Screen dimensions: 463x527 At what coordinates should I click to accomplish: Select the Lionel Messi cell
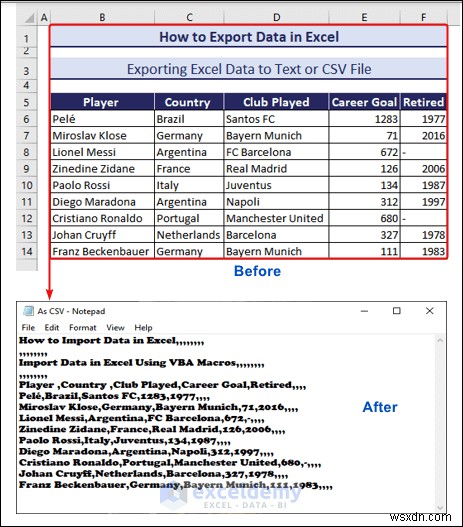pos(102,152)
